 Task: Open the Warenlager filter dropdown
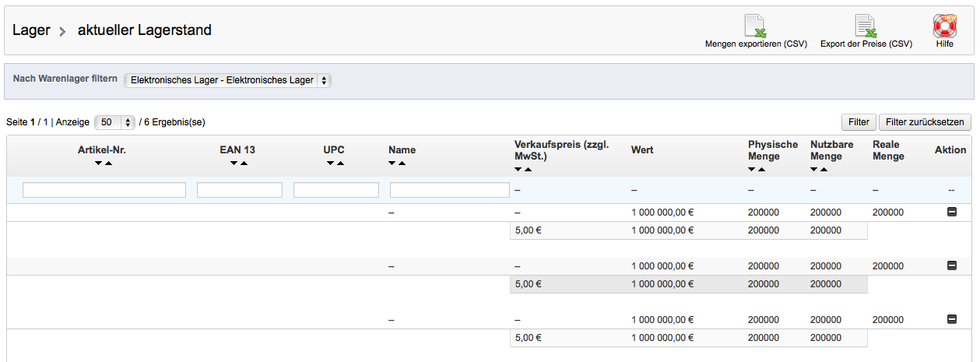click(x=227, y=80)
